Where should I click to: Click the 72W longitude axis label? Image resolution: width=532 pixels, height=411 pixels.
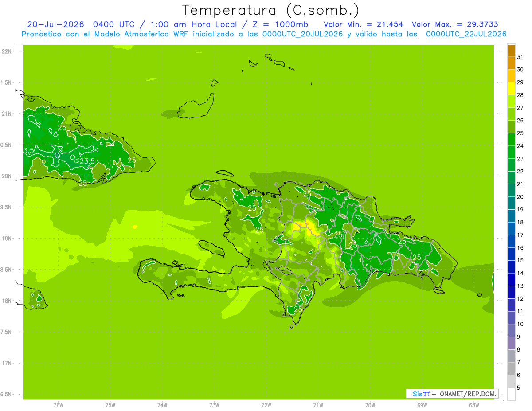pos(266,405)
